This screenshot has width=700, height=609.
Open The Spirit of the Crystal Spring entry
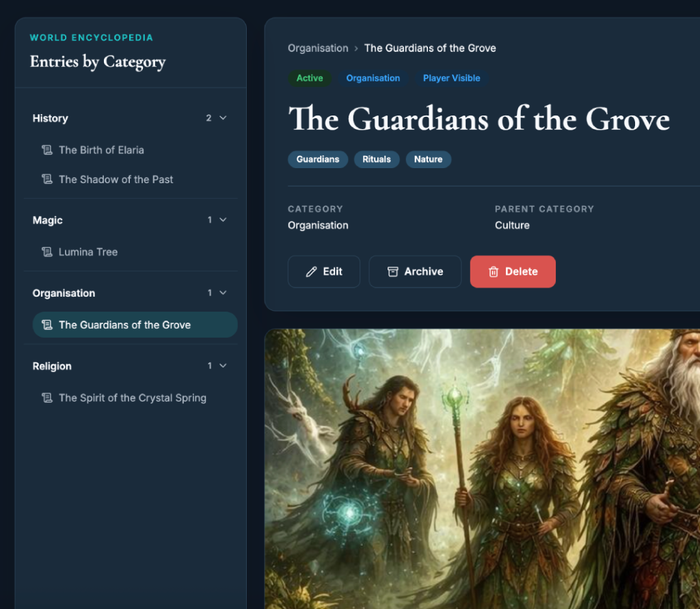pos(135,397)
